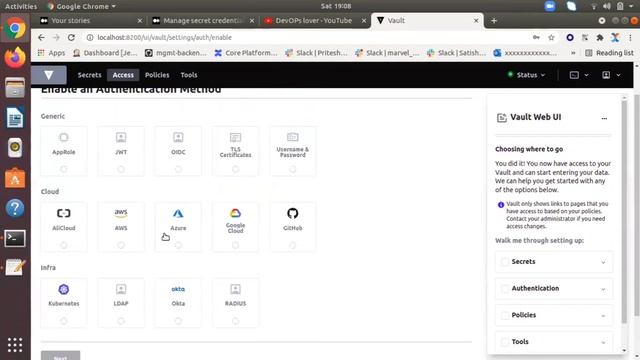Select the Azure logo icon

[x=178, y=213]
